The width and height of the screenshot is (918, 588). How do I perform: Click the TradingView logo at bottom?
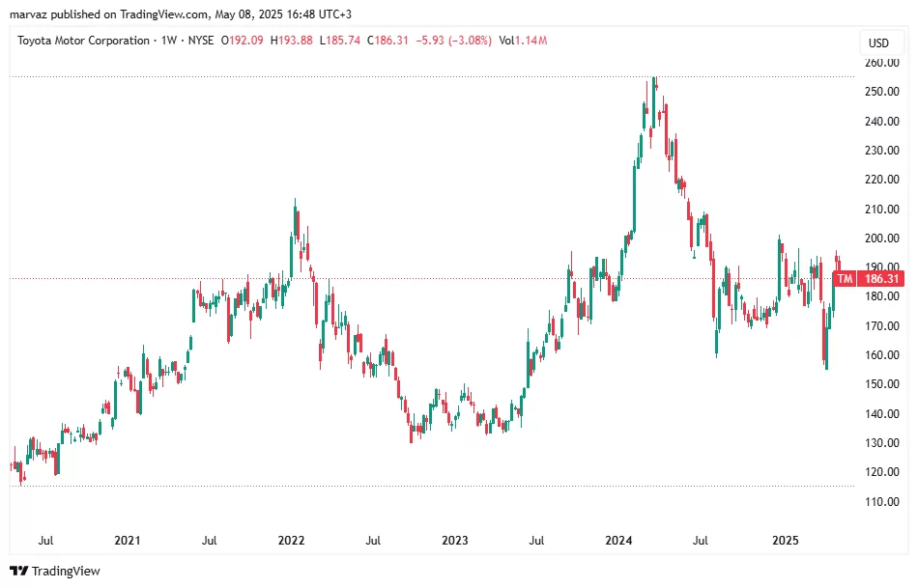point(55,571)
